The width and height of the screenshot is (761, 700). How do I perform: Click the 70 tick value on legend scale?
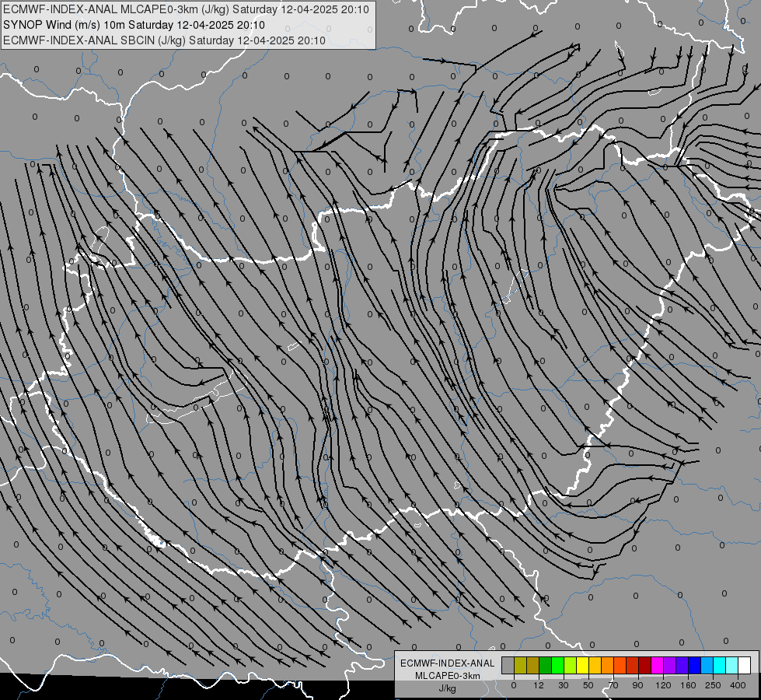click(x=613, y=685)
